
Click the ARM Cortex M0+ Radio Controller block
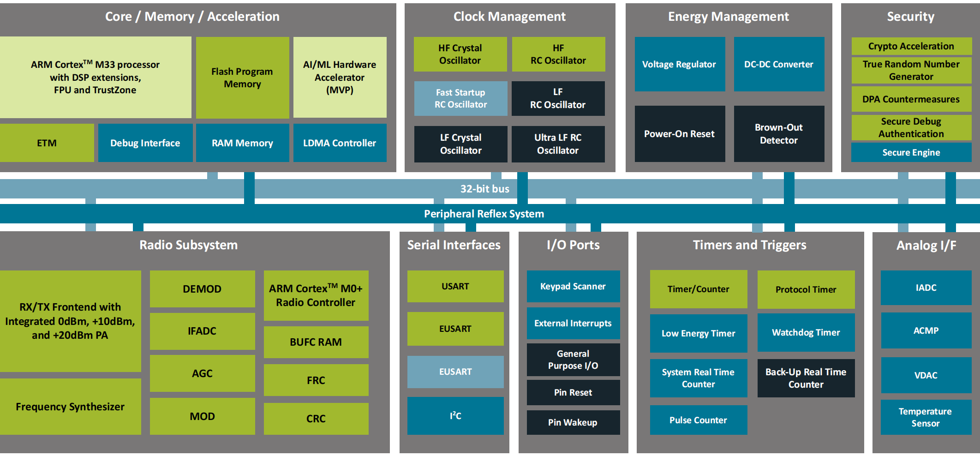[x=316, y=295]
